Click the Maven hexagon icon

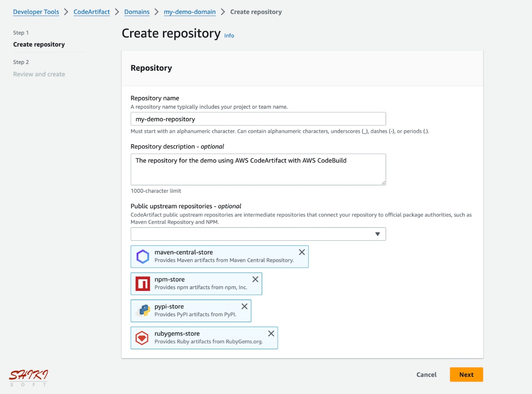pyautogui.click(x=143, y=257)
